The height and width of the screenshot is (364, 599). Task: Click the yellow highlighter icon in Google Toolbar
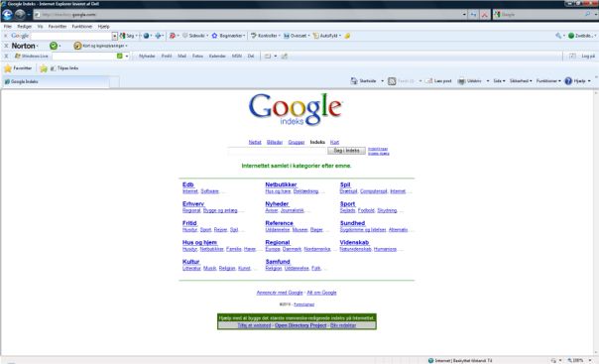pos(347,36)
